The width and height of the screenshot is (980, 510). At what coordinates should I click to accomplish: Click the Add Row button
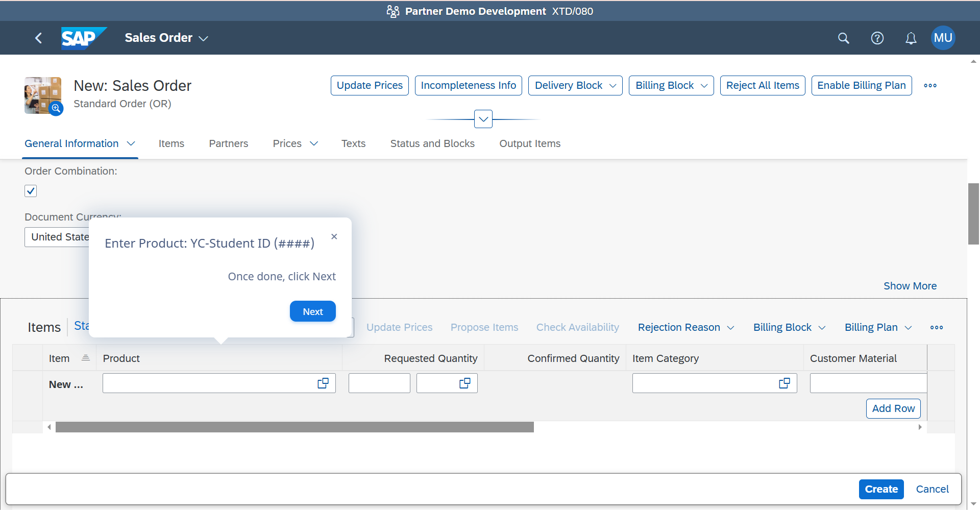pyautogui.click(x=893, y=408)
